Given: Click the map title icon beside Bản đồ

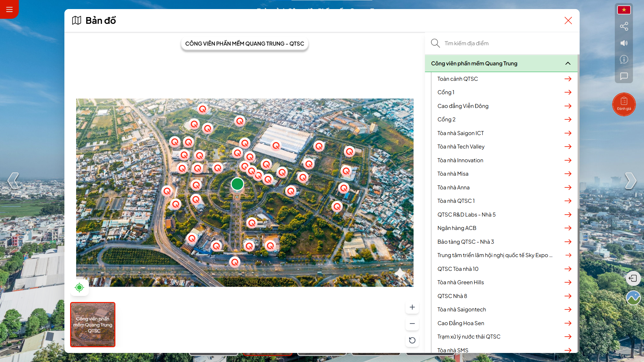Looking at the screenshot, I should coord(77,20).
